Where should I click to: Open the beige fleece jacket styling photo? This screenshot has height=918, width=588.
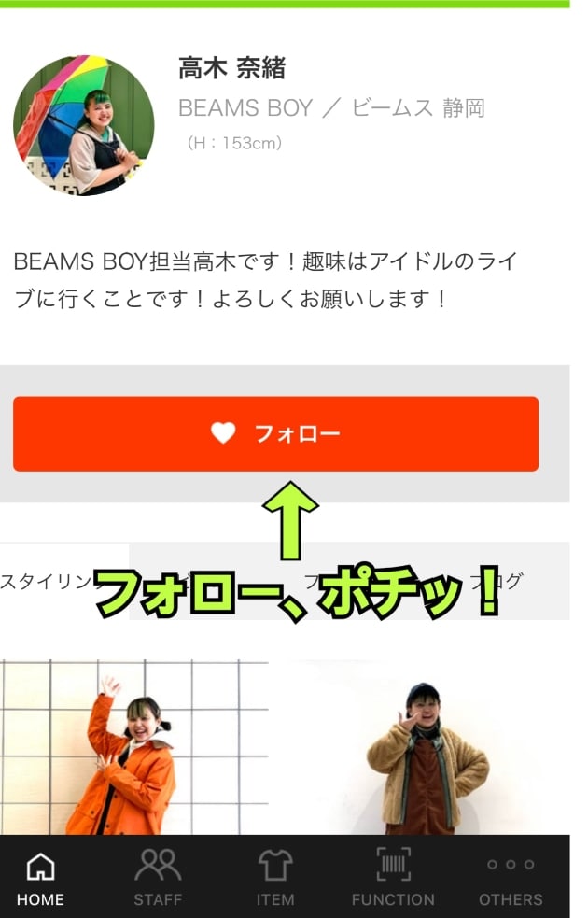[x=427, y=747]
